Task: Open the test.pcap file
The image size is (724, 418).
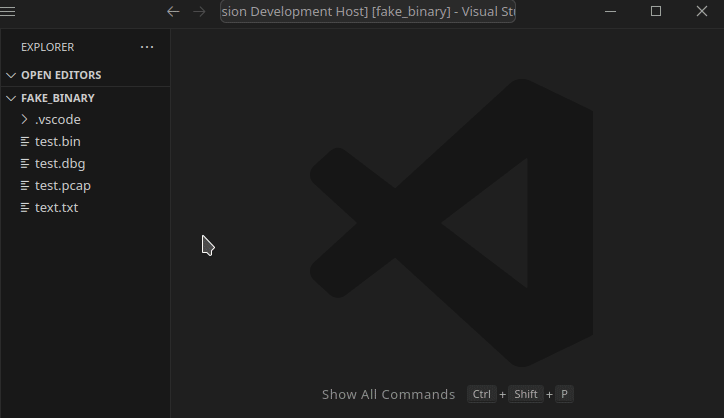Action: [85, 186]
